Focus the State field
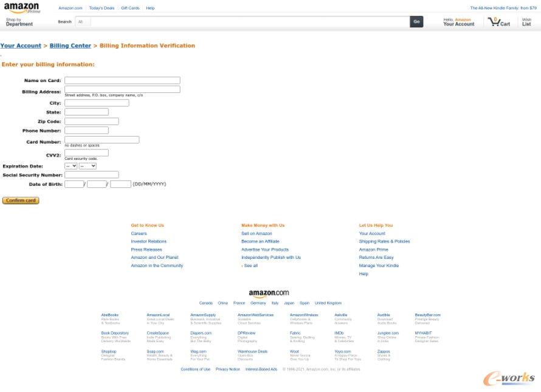This screenshot has height=392, width=541. pyautogui.click(x=86, y=112)
